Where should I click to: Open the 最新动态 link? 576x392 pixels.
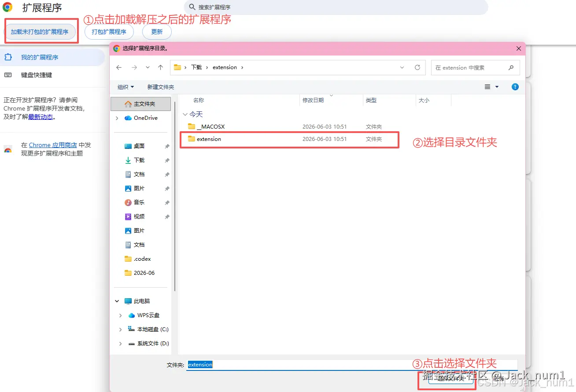tap(41, 117)
